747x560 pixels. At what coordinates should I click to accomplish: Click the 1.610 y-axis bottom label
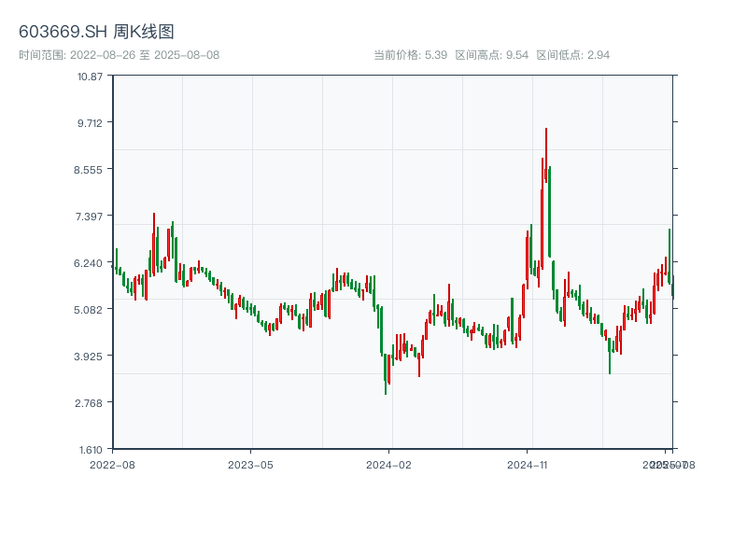point(91,449)
